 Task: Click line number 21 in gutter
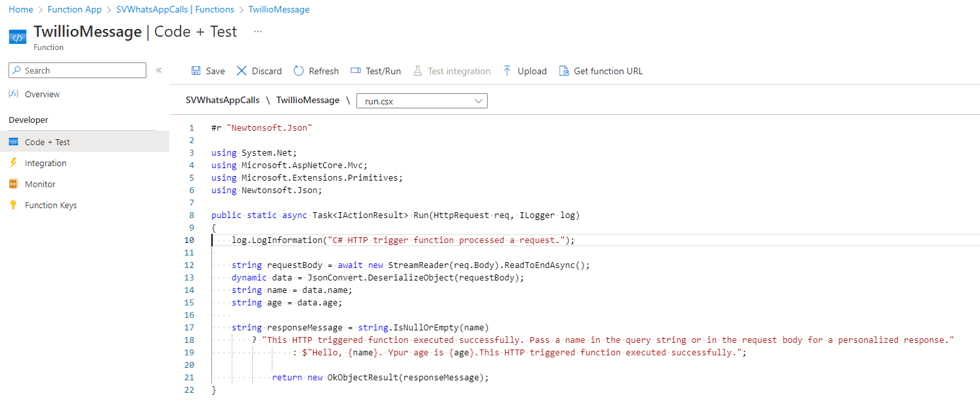pyautogui.click(x=190, y=377)
